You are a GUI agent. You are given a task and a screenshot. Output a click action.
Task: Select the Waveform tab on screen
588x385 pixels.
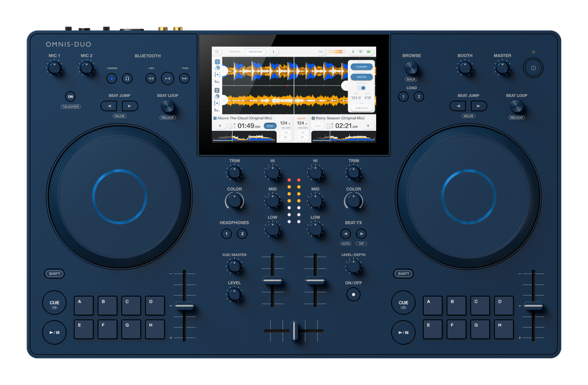[254, 52]
